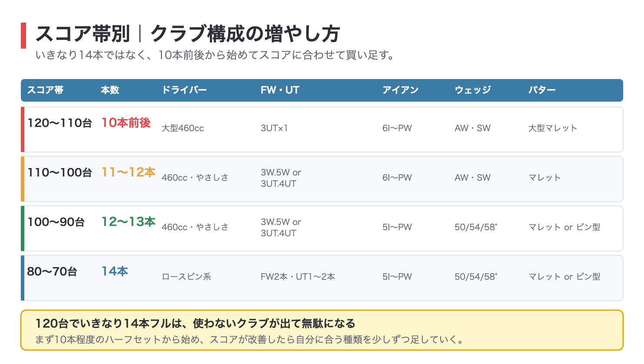Select the 100〜90台 score row label

click(x=56, y=222)
